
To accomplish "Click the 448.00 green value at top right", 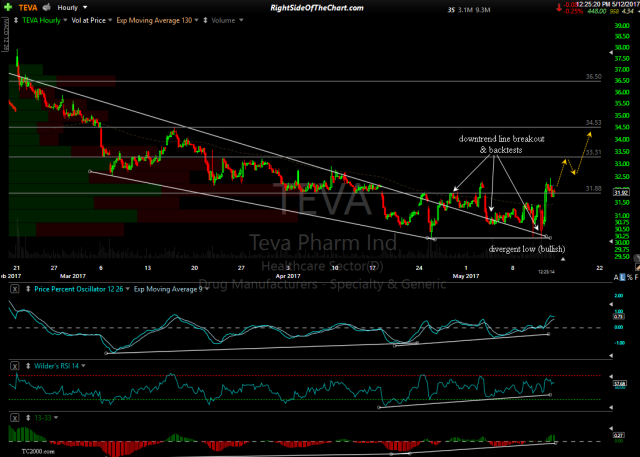I will point(596,11).
